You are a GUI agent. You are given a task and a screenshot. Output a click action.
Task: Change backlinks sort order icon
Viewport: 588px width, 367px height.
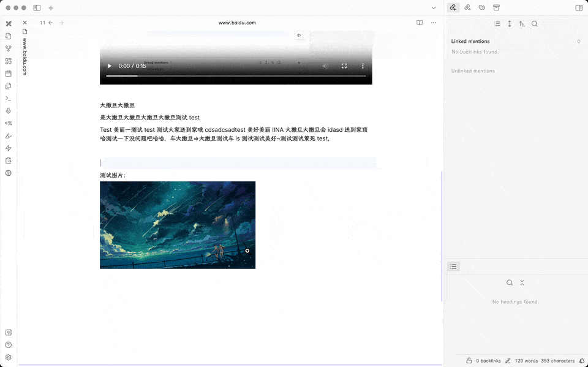[522, 24]
